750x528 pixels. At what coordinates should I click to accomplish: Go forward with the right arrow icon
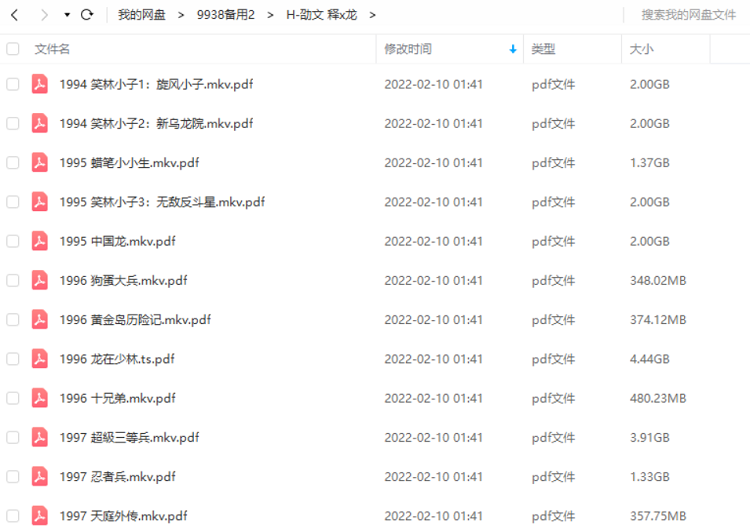(x=44, y=15)
